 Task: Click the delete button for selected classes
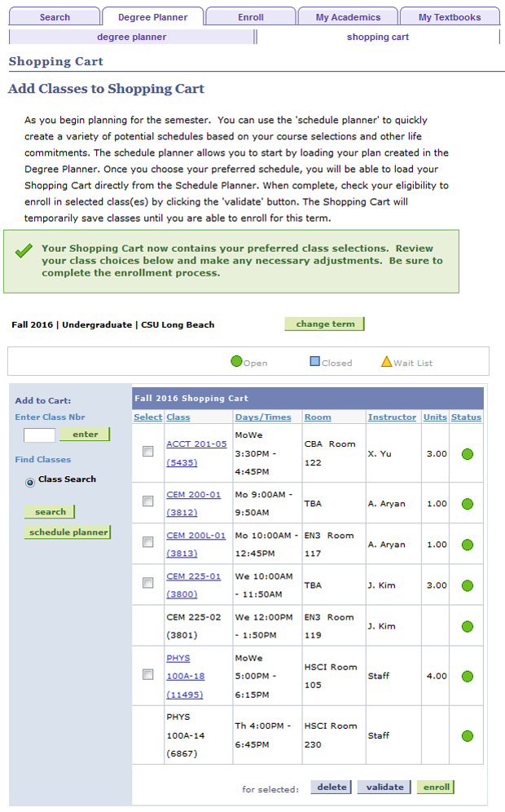(x=332, y=787)
